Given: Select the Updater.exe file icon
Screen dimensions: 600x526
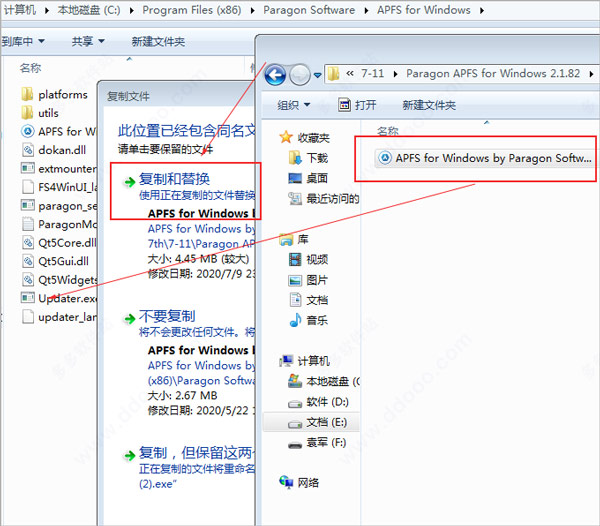Looking at the screenshot, I should (x=28, y=298).
